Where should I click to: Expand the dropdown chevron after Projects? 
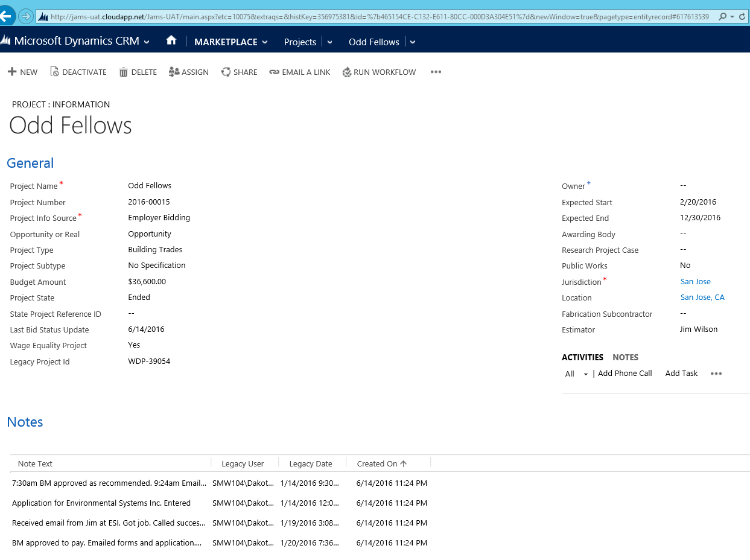click(x=329, y=42)
